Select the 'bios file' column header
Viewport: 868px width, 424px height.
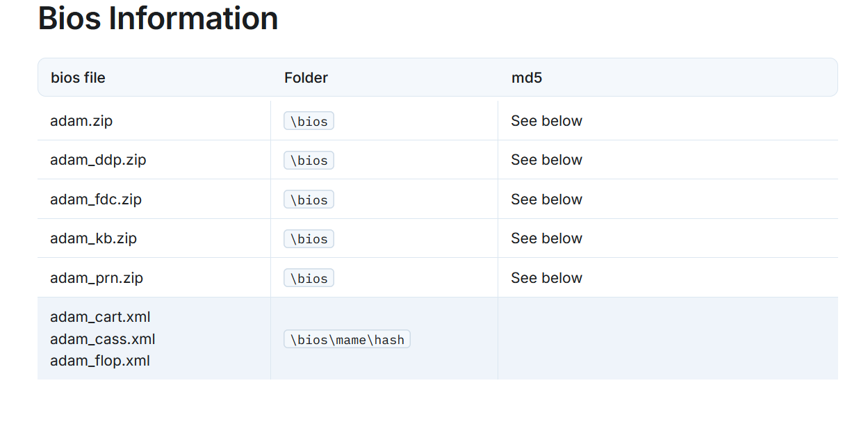point(78,78)
